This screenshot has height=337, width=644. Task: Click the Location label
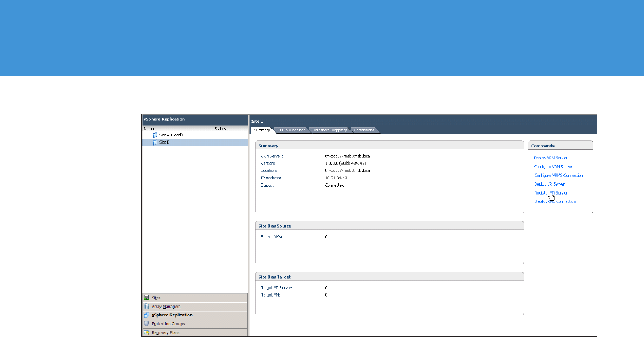(x=268, y=171)
